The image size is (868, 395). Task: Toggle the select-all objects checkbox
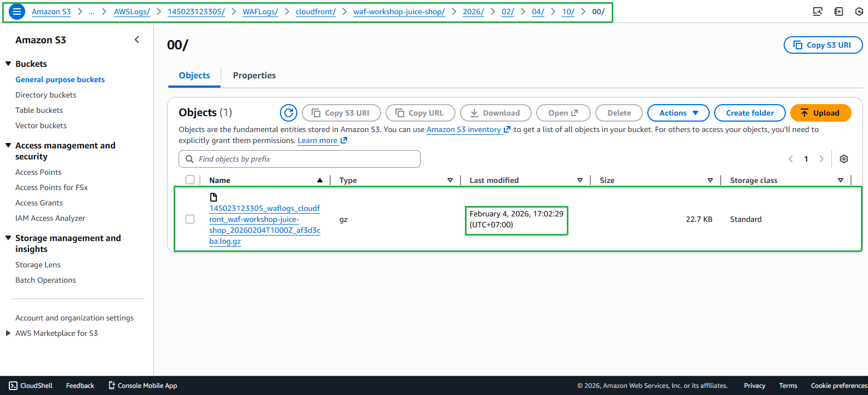[190, 180]
